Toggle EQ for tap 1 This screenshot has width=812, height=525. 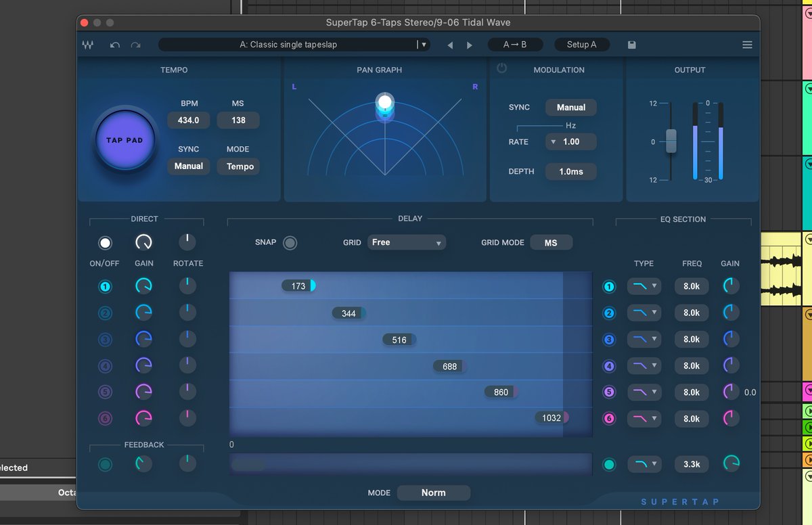609,287
